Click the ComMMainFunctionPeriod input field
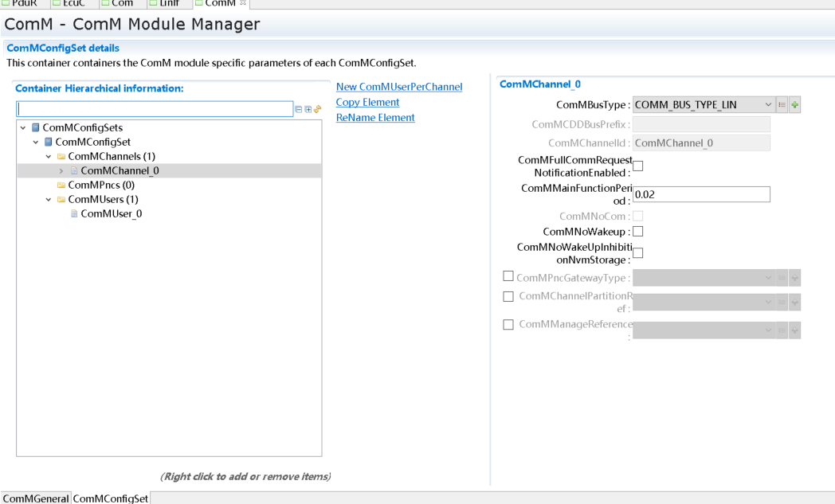This screenshot has width=835, height=504. 701,194
